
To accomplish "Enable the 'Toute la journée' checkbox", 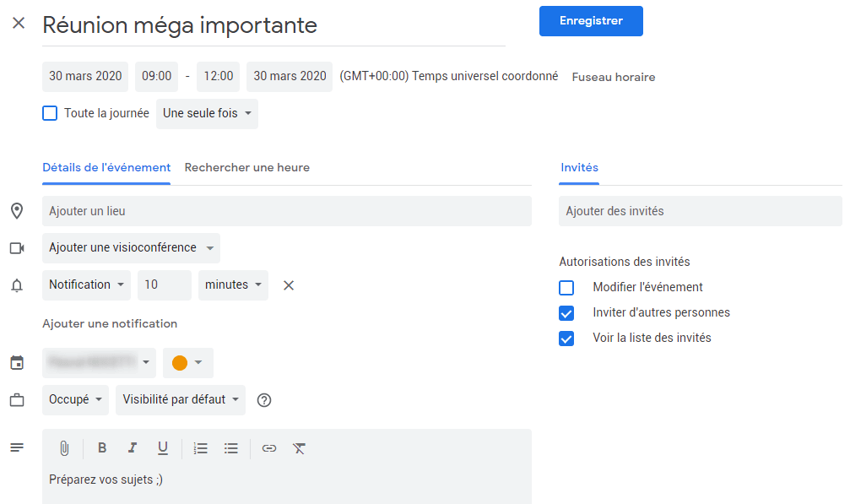I will coord(51,113).
